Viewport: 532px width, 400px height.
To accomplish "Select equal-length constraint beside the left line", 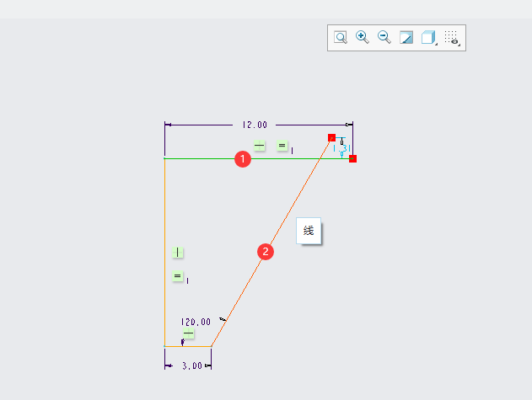I will [177, 276].
